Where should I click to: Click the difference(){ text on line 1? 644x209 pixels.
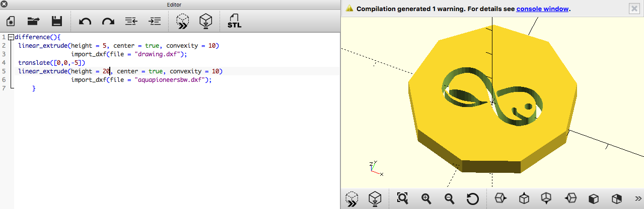coord(37,37)
